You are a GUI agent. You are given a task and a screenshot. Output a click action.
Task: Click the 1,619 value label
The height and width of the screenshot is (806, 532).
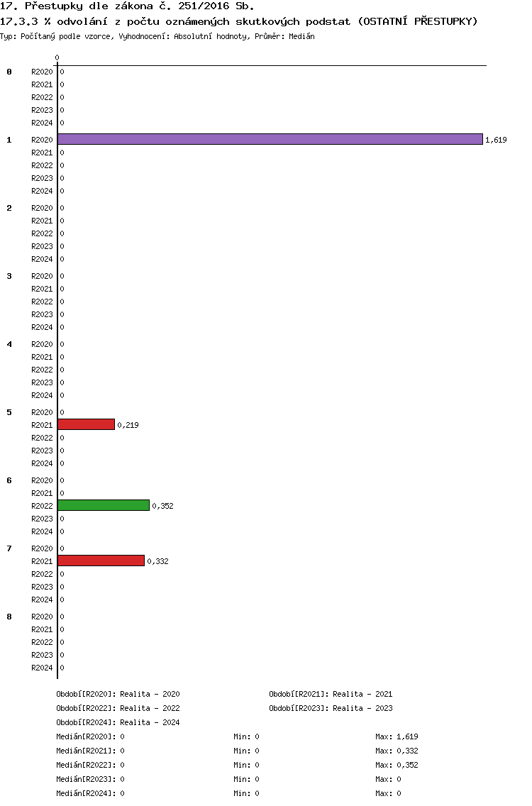496,140
